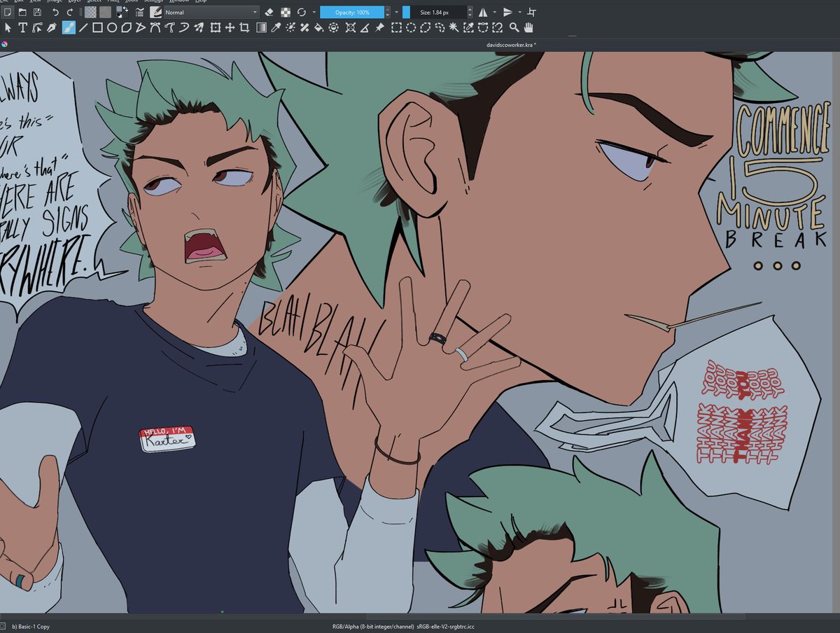Open foreground/background color selector

point(122,12)
